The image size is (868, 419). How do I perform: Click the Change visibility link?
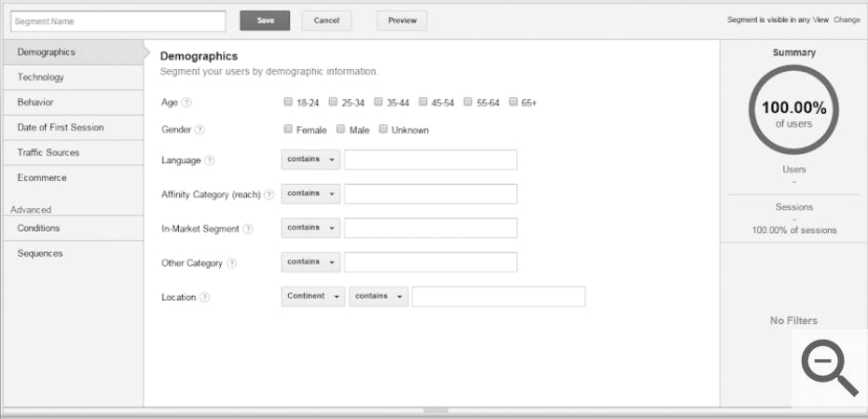[x=847, y=20]
